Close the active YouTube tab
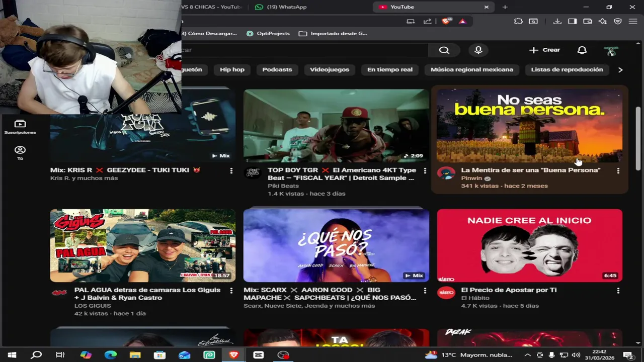This screenshot has height=362, width=644. pyautogui.click(x=486, y=7)
